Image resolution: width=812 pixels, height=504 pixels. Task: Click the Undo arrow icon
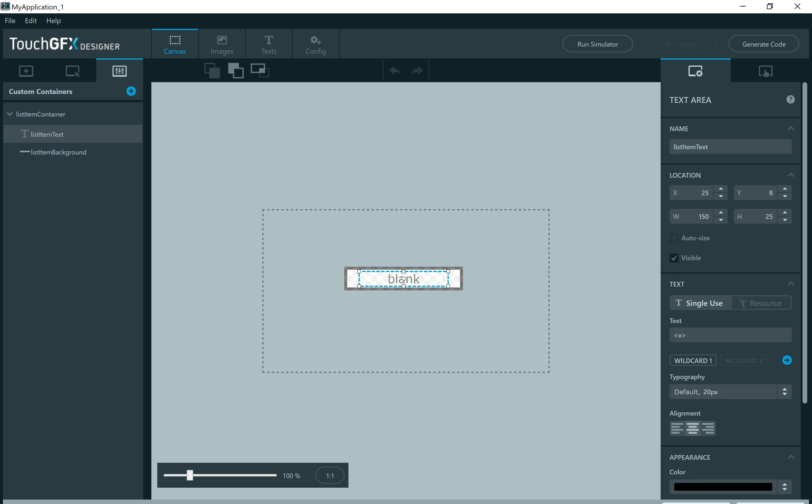395,71
